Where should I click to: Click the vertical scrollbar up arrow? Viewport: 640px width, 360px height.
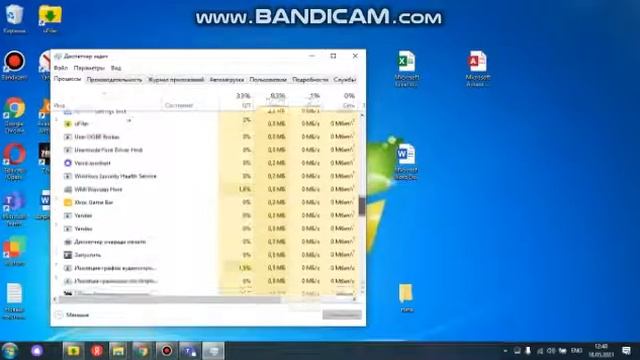point(362,116)
